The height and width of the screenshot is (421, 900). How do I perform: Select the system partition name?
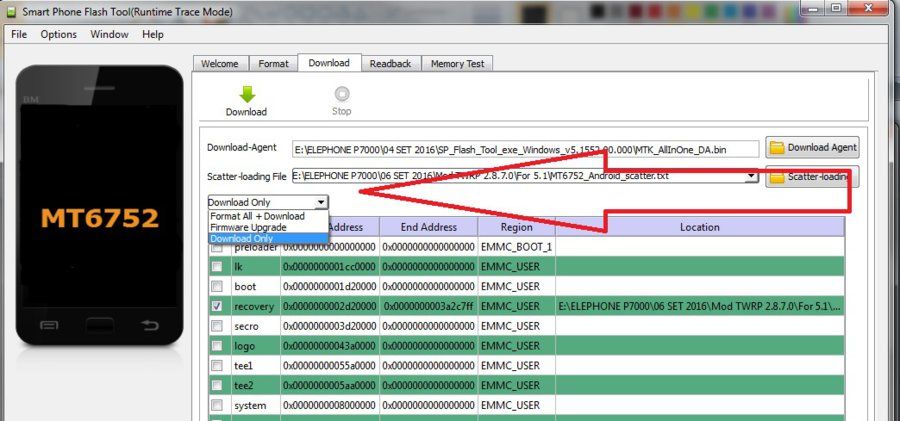250,405
